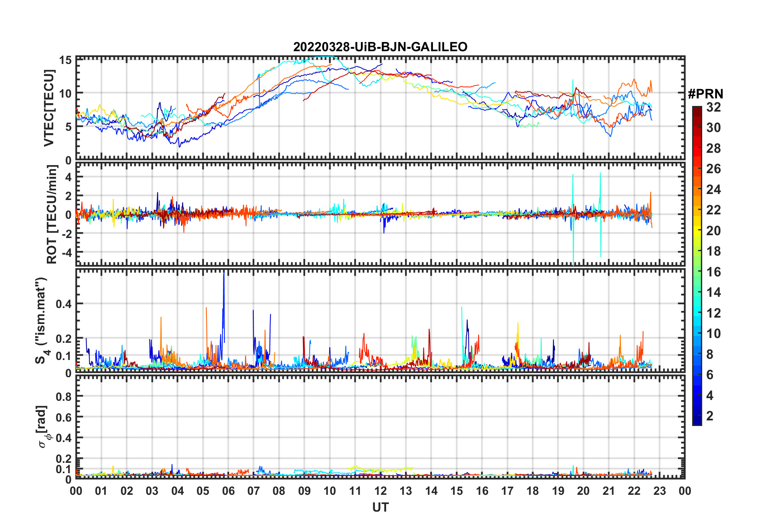Screen dimensions: 761x532
Task: Click VTEC axis tick label "15"
Action: tap(66, 60)
